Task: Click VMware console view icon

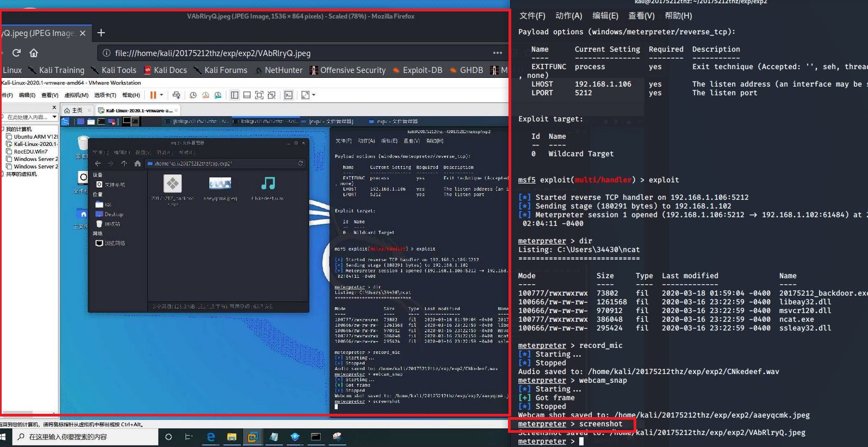Action: [288, 95]
